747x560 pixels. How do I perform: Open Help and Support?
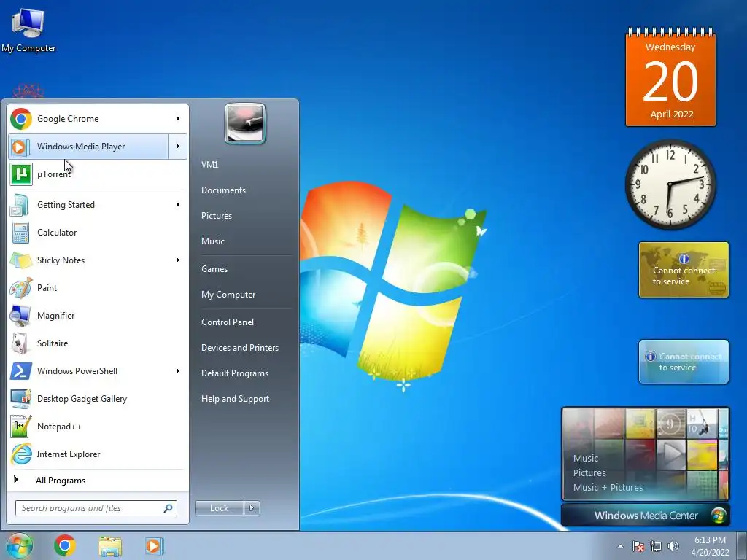click(x=235, y=399)
